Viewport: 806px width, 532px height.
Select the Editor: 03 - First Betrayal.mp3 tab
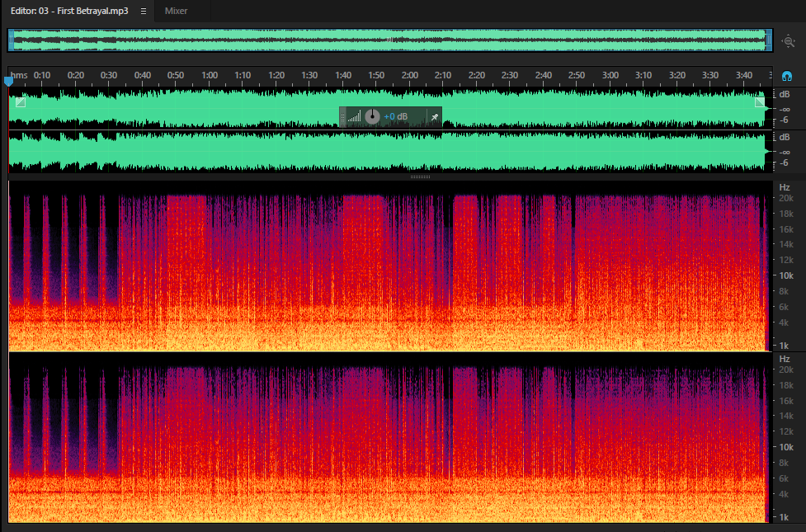pyautogui.click(x=69, y=11)
